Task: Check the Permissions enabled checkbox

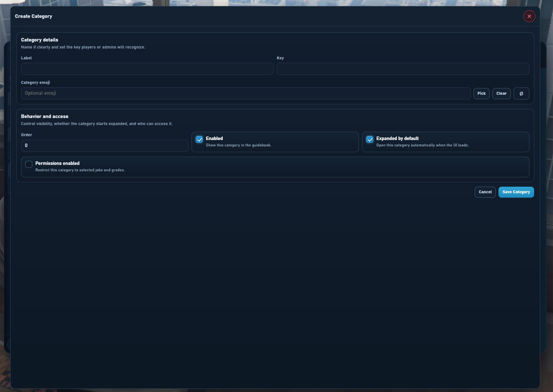Action: tap(29, 164)
